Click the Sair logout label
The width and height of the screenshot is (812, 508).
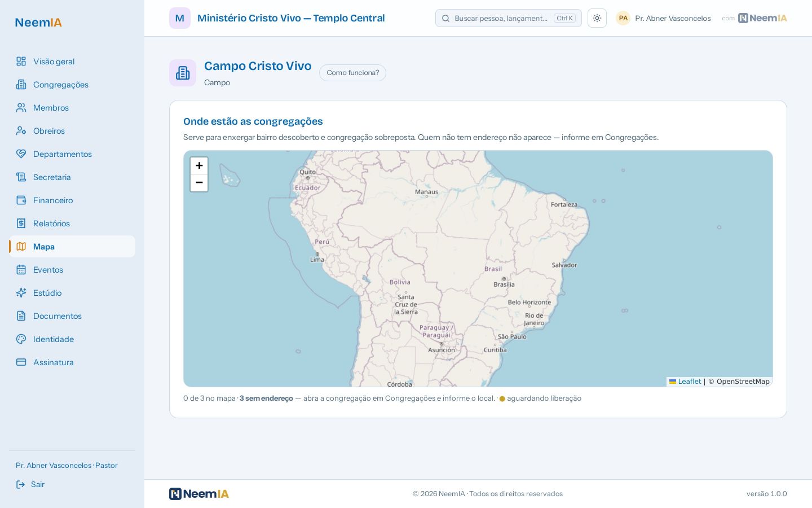pos(38,484)
